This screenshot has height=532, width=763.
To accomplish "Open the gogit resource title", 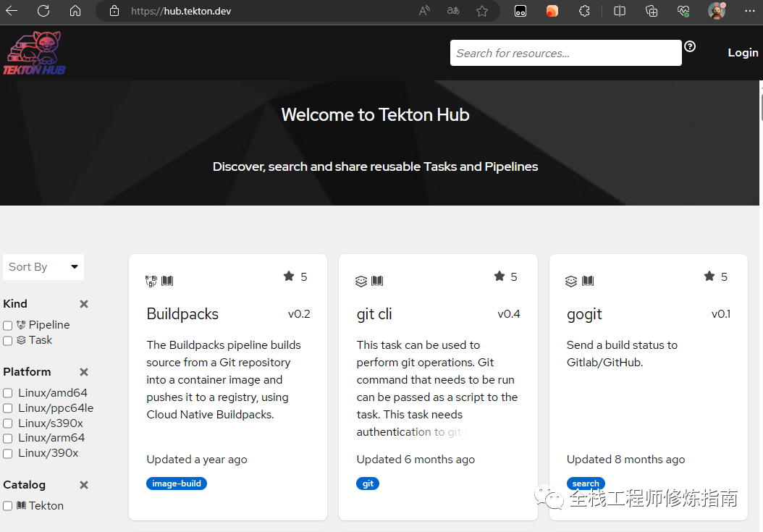I will coord(584,314).
